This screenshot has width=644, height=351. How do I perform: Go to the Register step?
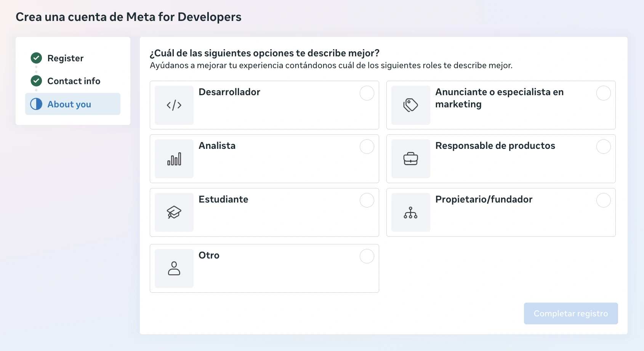(65, 58)
